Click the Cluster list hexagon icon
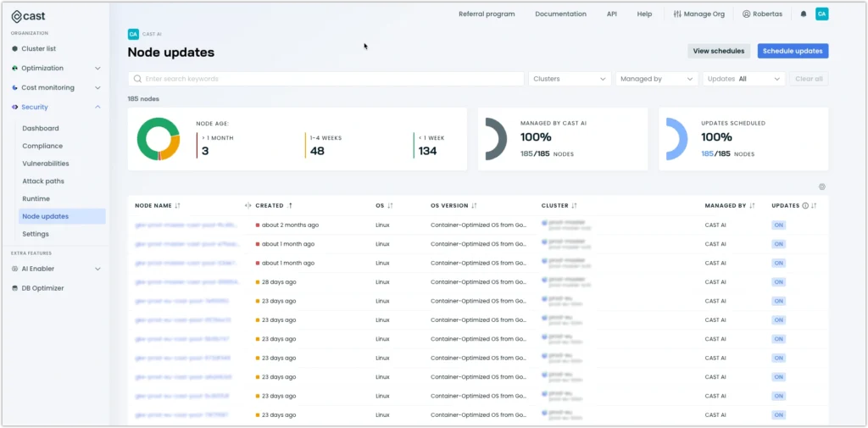This screenshot has width=868, height=428. pos(15,48)
